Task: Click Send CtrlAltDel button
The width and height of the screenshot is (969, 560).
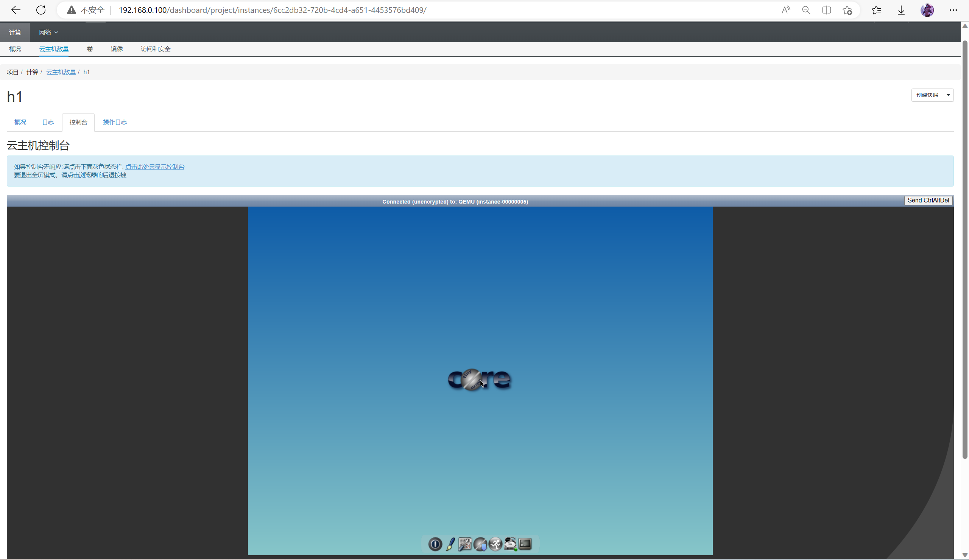Action: (928, 200)
